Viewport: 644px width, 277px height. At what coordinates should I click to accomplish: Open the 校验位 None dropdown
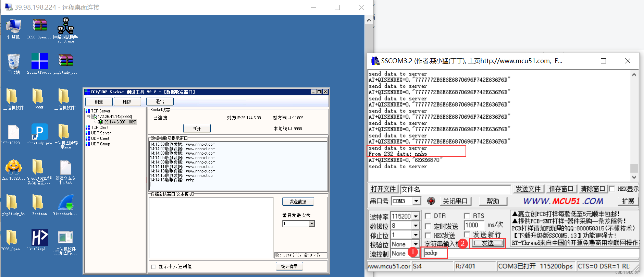(416, 244)
